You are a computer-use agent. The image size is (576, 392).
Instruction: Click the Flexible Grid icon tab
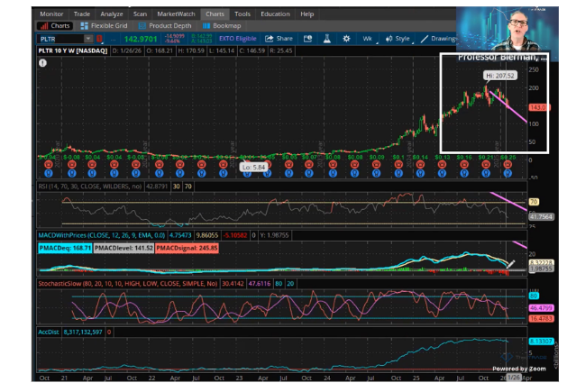tap(104, 26)
